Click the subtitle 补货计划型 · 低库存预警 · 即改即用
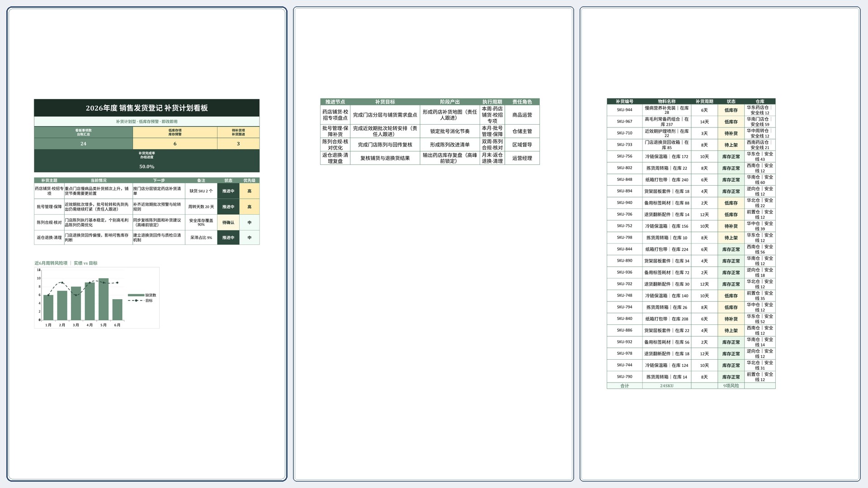The image size is (868, 488). click(147, 122)
